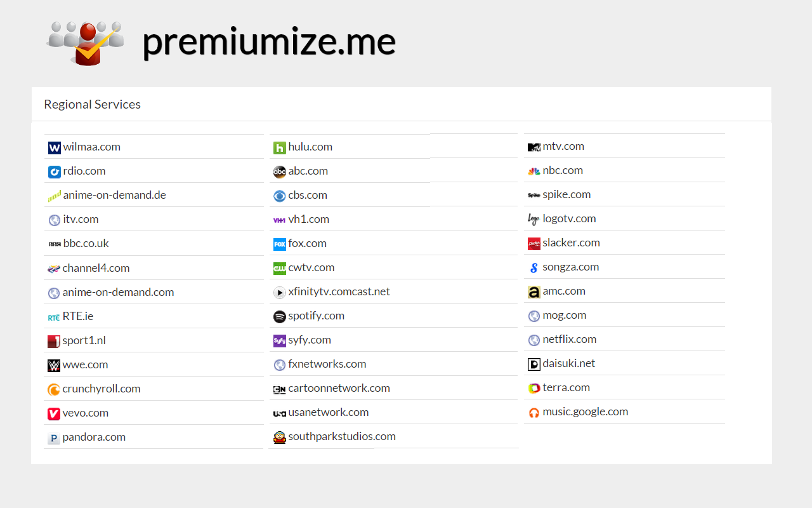This screenshot has height=508, width=812.
Task: Open the cartoonnetwork.com link
Action: pos(339,388)
